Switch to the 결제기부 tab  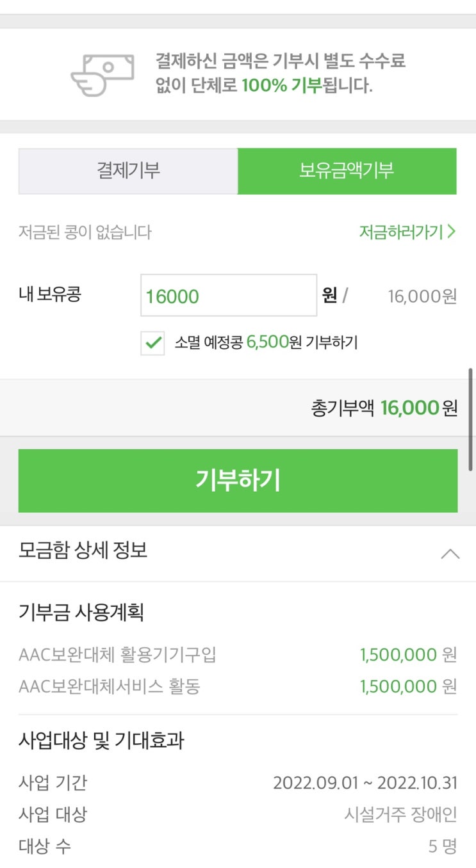[128, 171]
